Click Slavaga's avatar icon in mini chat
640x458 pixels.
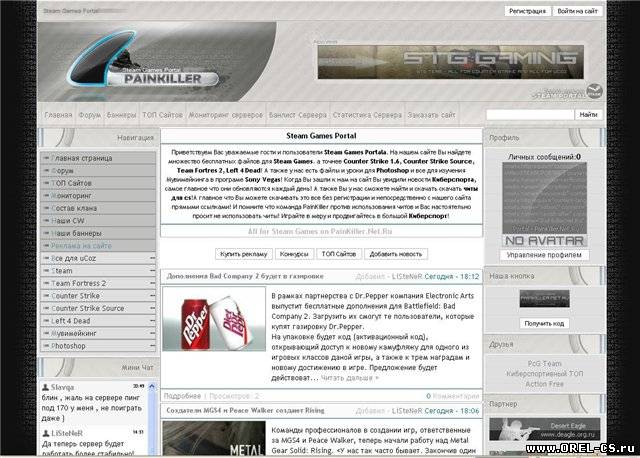[x=47, y=386]
